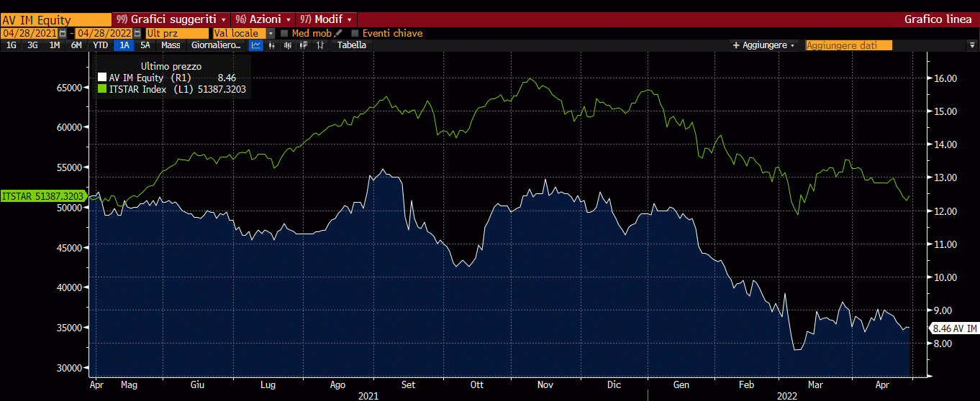Open the Giornaliero periodicity dropdown

tap(216, 45)
